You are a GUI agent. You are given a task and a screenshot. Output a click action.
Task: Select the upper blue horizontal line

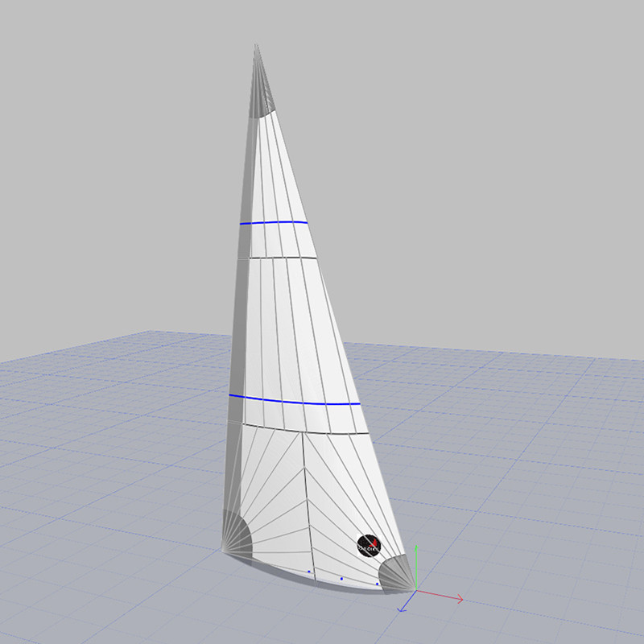tap(272, 222)
